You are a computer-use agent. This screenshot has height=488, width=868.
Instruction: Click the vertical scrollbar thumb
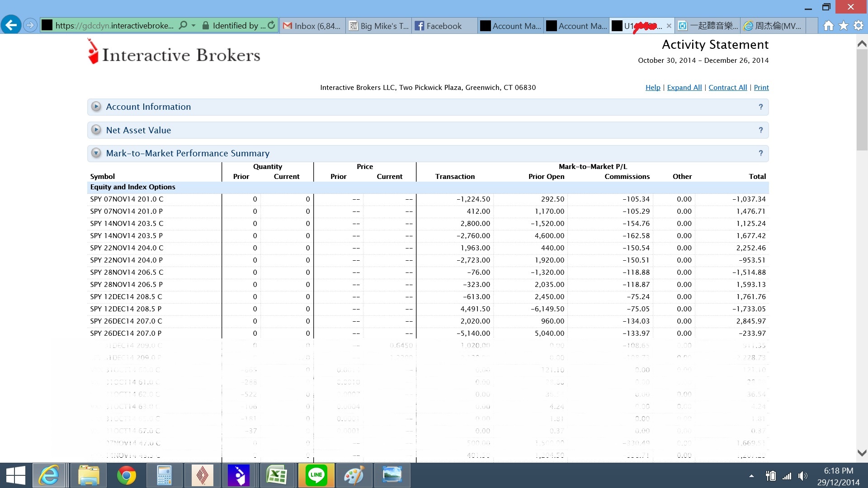(862, 99)
